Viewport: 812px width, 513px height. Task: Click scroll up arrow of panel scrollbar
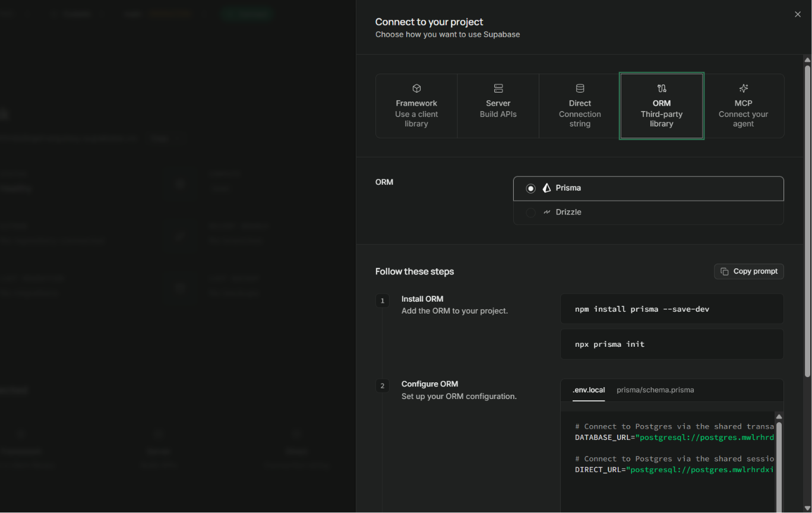pyautogui.click(x=807, y=60)
